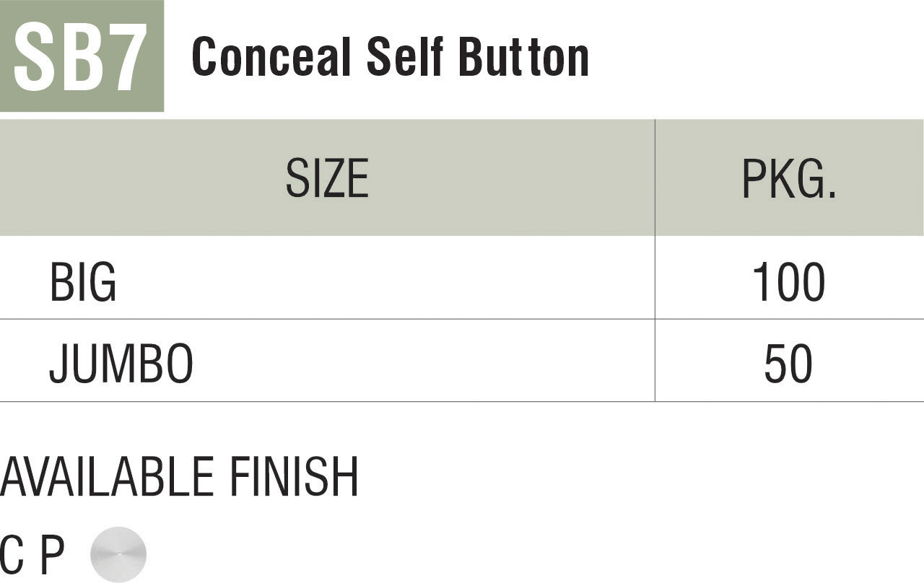
Task: Click the SIZE column header
Action: [327, 178]
